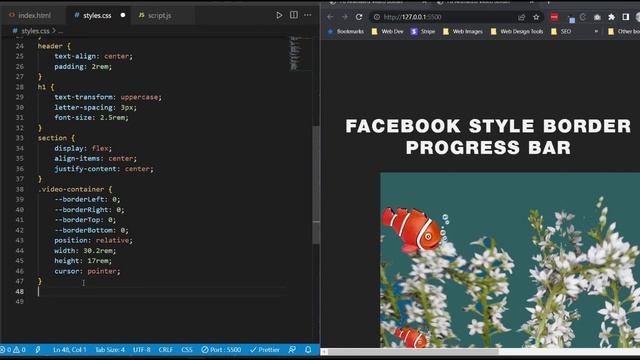Open the script.js tab
Viewport: 640px width, 360px height.
pos(155,16)
